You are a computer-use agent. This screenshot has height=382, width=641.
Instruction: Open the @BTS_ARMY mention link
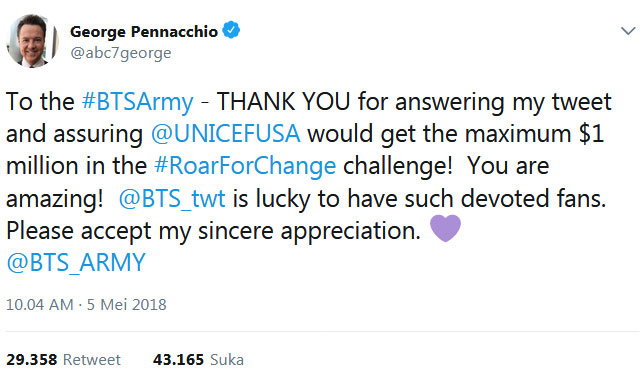pos(76,262)
